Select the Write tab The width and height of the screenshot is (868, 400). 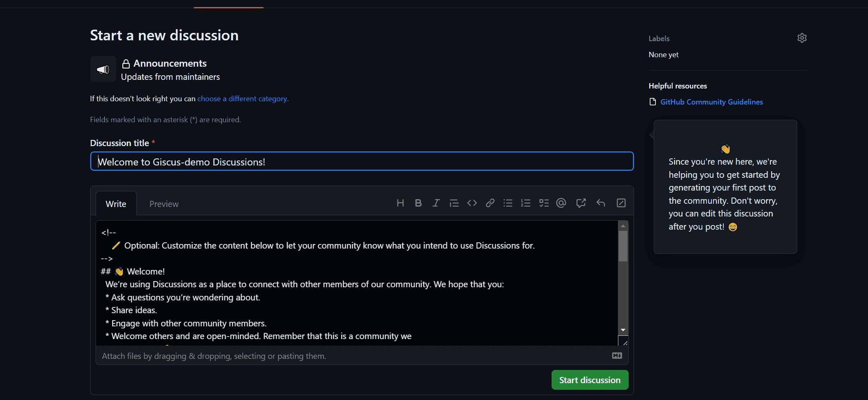tap(116, 204)
